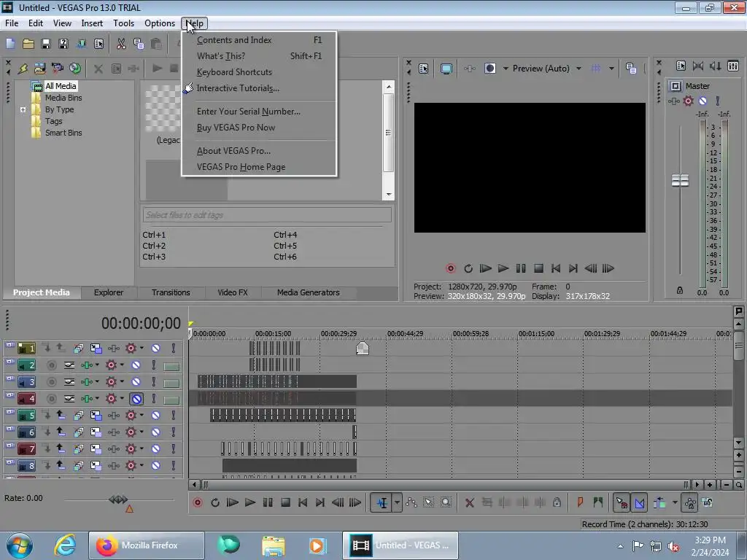Click the Copy icon next to scissors

pos(139,44)
